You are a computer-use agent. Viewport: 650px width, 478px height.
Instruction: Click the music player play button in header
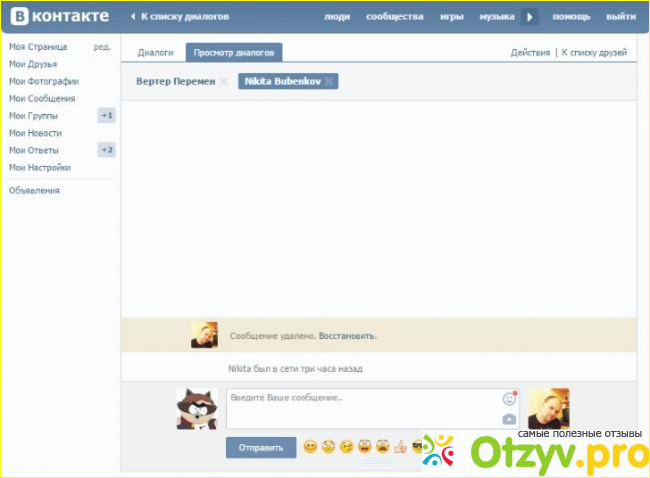click(x=530, y=17)
